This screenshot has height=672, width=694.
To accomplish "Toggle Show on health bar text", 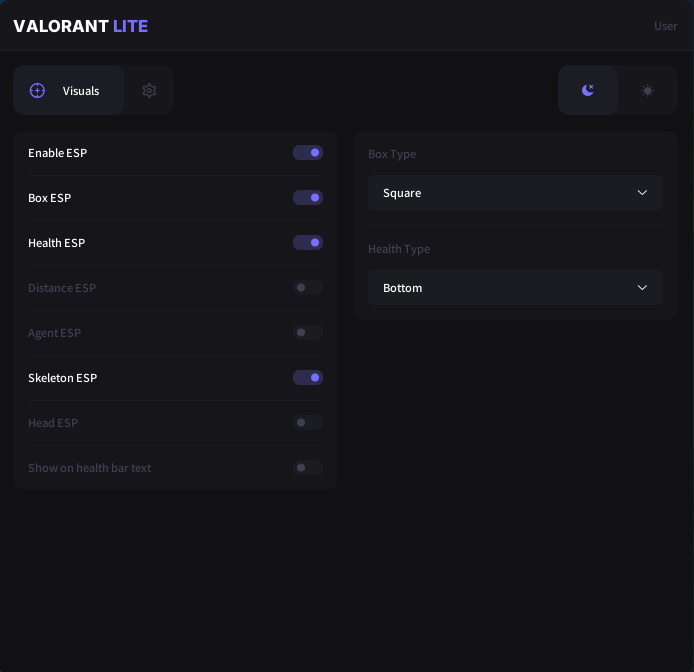I will [308, 468].
